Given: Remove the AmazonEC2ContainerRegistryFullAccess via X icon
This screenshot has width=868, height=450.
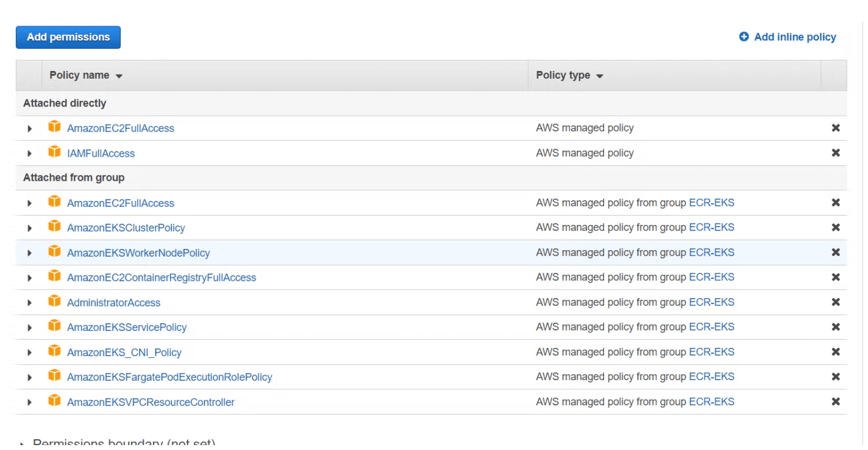Looking at the screenshot, I should click(836, 277).
